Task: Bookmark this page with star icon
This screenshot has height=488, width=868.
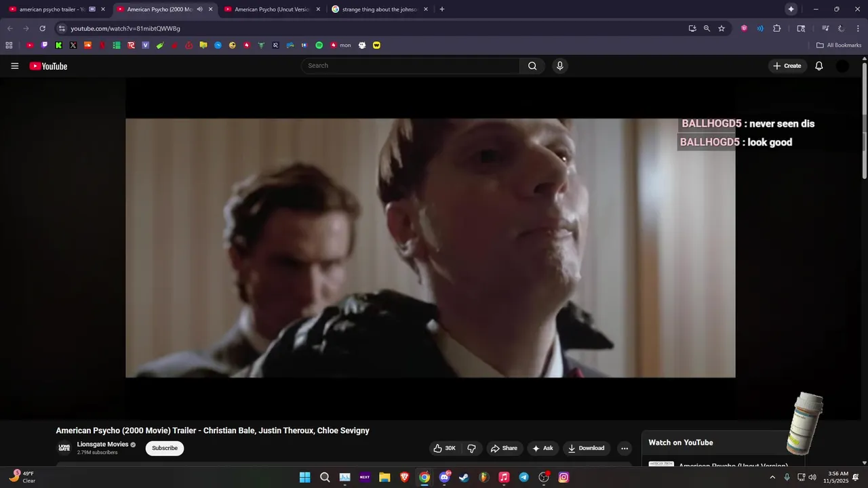Action: pos(722,28)
